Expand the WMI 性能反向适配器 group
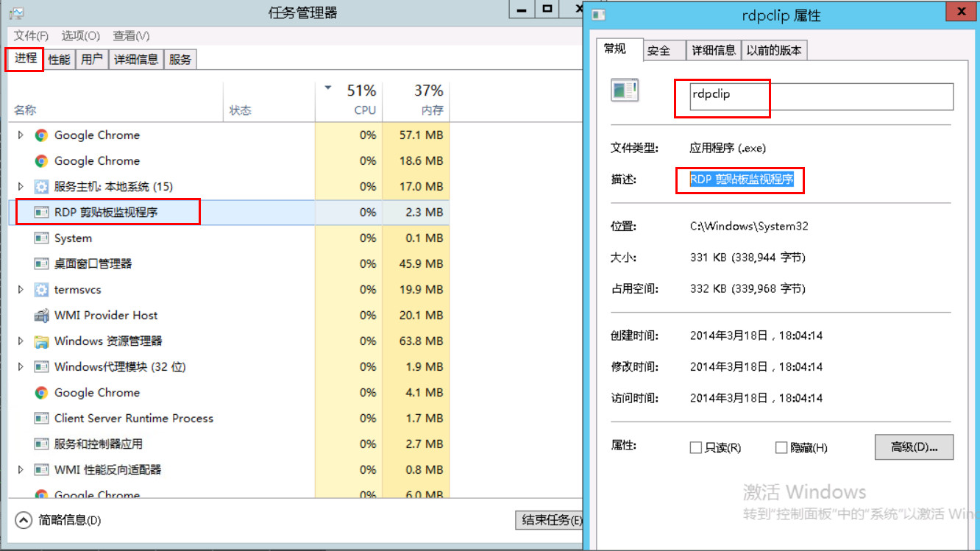Image resolution: width=980 pixels, height=551 pixels. 21,470
